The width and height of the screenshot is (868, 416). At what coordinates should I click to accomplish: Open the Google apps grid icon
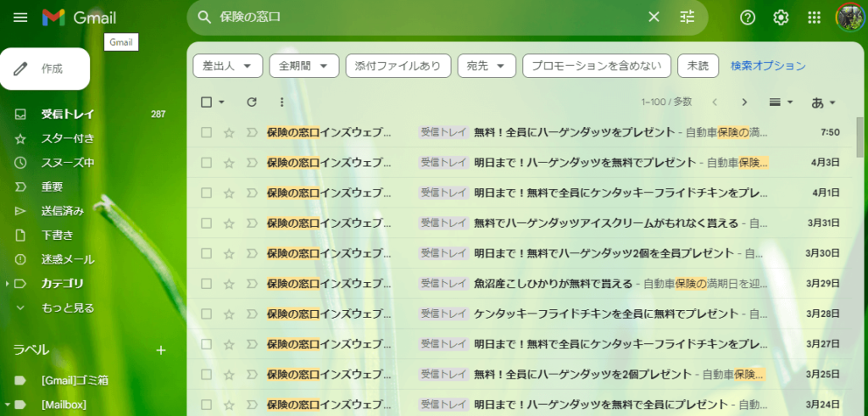click(814, 18)
